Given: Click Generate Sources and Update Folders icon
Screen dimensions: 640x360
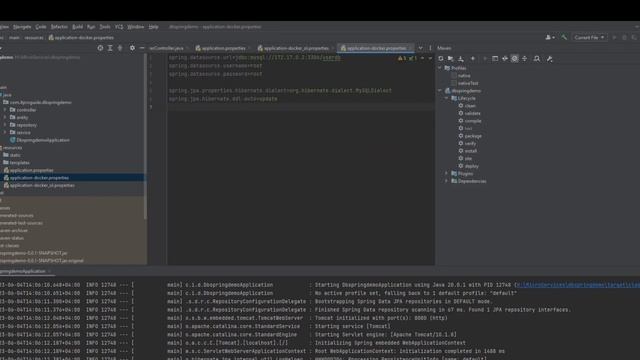Looking at the screenshot, I should [451, 59].
